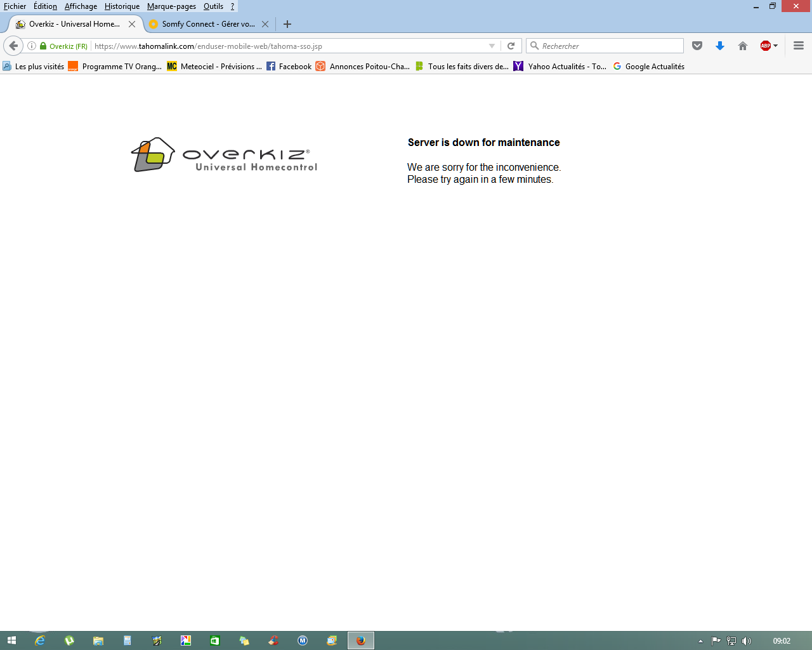The image size is (812, 650).
Task: Open the Pocket save icon
Action: [697, 46]
